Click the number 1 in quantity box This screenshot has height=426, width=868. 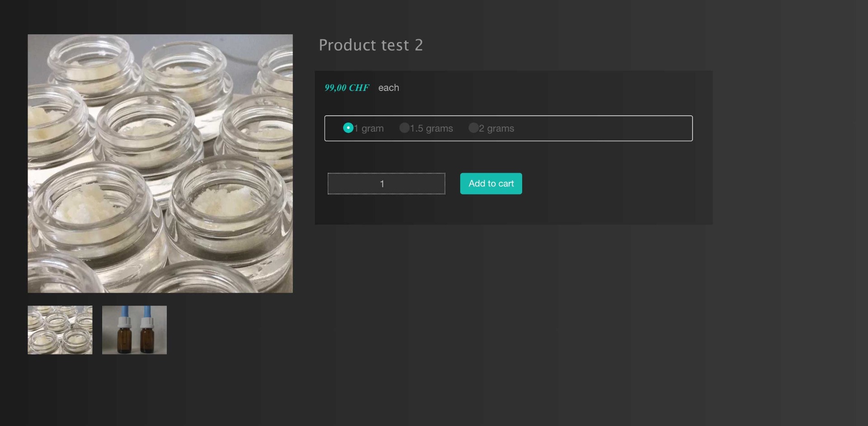382,184
